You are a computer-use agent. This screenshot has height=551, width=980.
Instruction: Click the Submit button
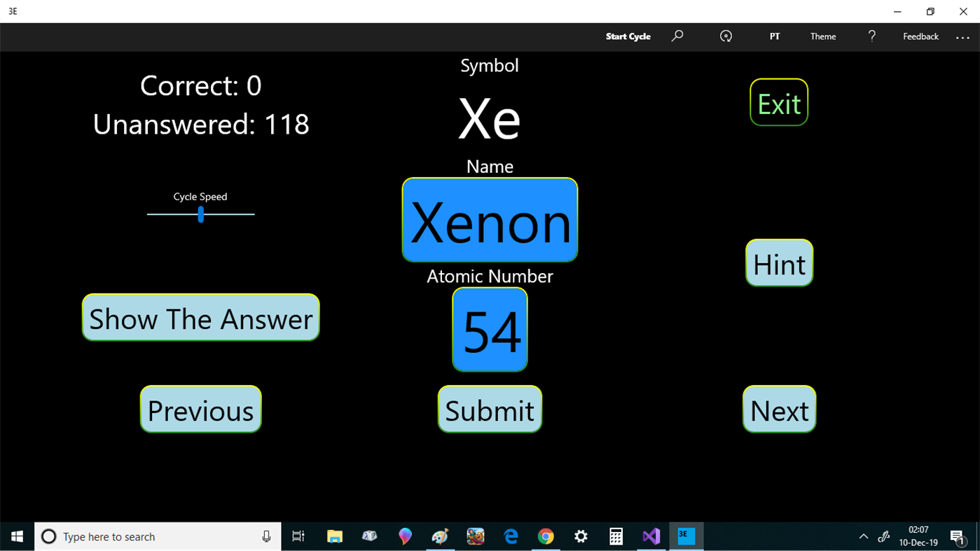(490, 410)
